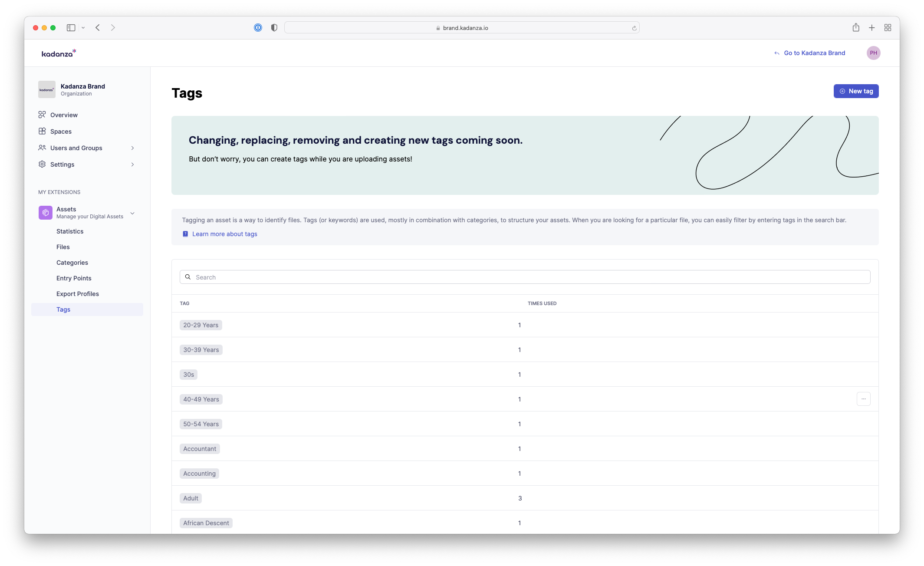Click the privacy shield icon in toolbar
Screen dimensions: 924x566
point(274,28)
